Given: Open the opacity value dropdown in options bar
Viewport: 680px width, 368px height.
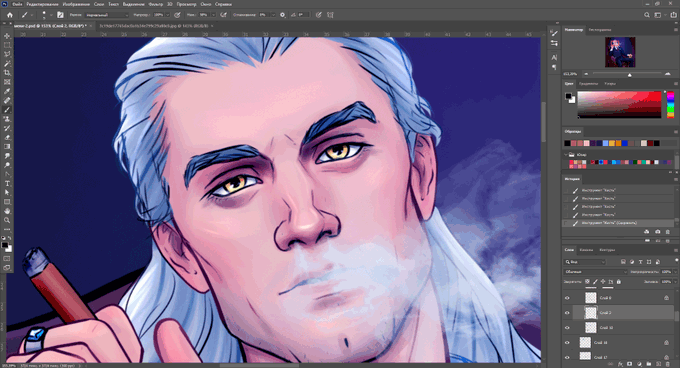Looking at the screenshot, I should tap(167, 15).
